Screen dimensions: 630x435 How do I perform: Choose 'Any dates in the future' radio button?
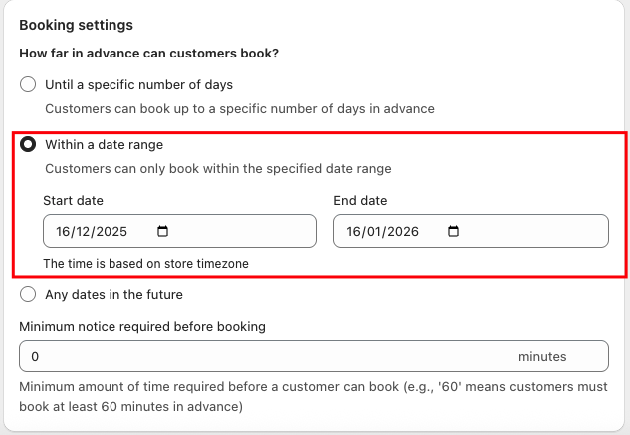28,294
